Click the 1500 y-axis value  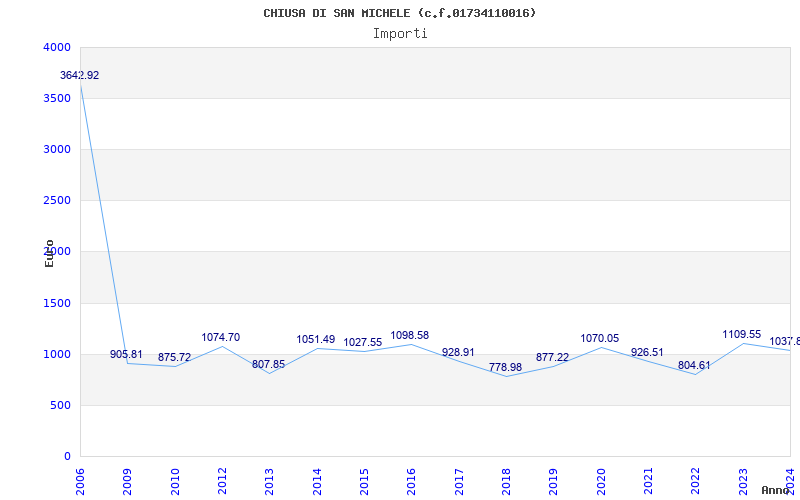pos(58,304)
